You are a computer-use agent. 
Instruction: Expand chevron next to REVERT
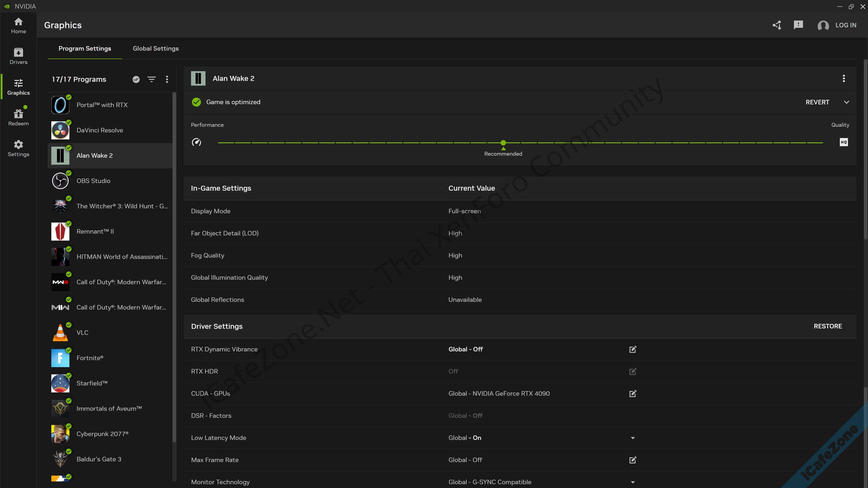(x=846, y=102)
